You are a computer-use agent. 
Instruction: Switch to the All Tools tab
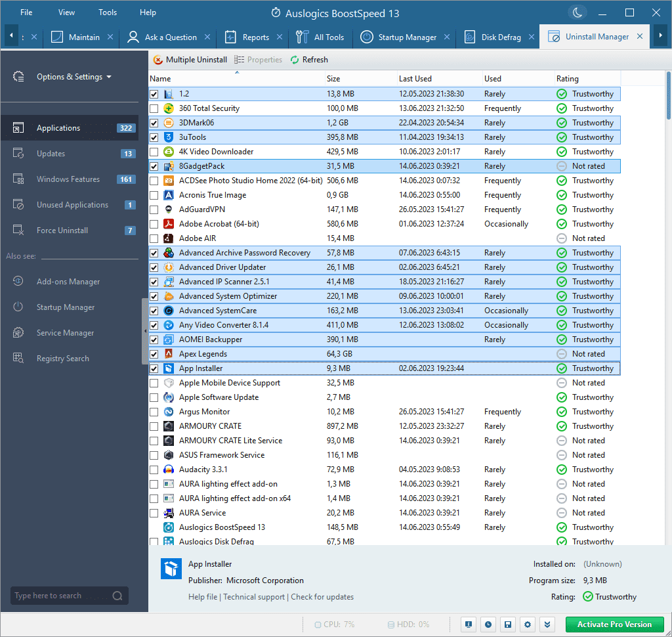(x=320, y=37)
